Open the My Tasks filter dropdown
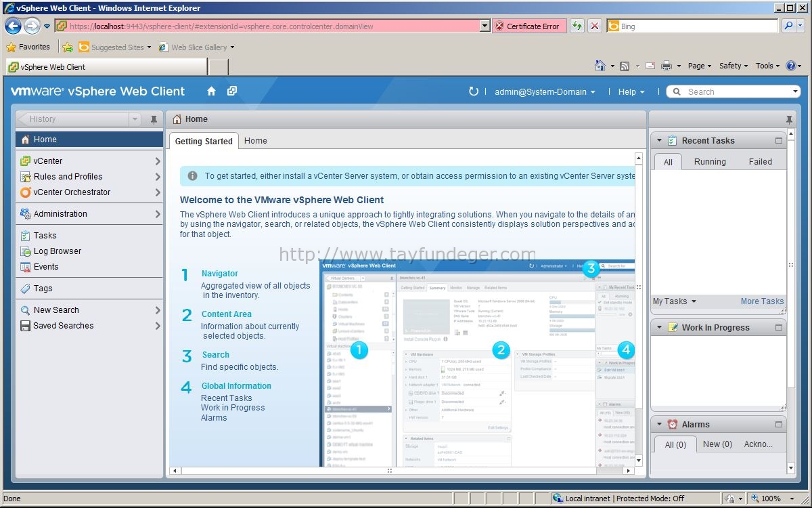This screenshot has width=812, height=508. click(675, 301)
